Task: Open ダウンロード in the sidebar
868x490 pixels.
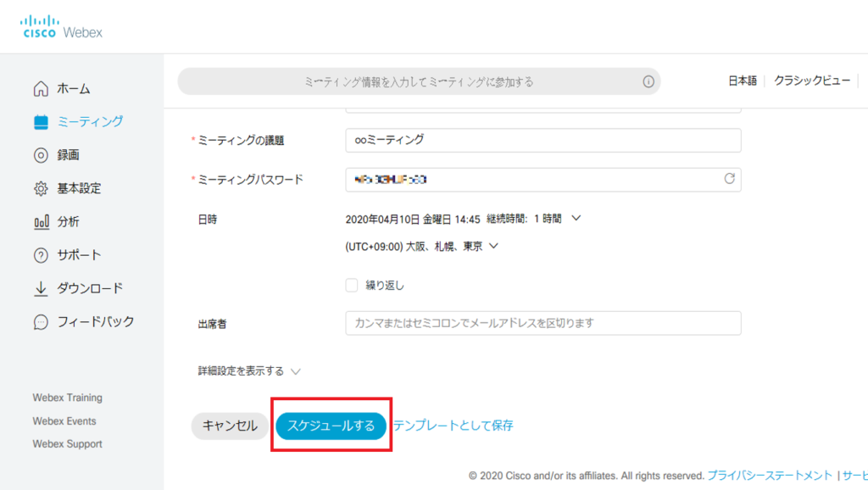Action: [x=90, y=288]
